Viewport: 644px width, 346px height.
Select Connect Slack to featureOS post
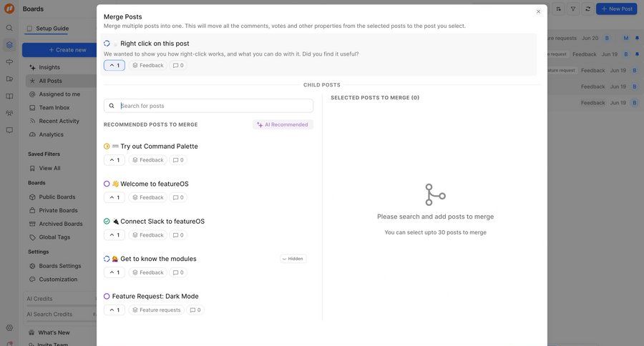coord(162,221)
